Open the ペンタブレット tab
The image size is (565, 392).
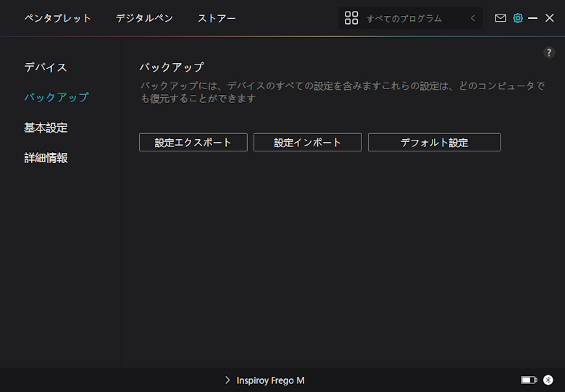coord(58,18)
